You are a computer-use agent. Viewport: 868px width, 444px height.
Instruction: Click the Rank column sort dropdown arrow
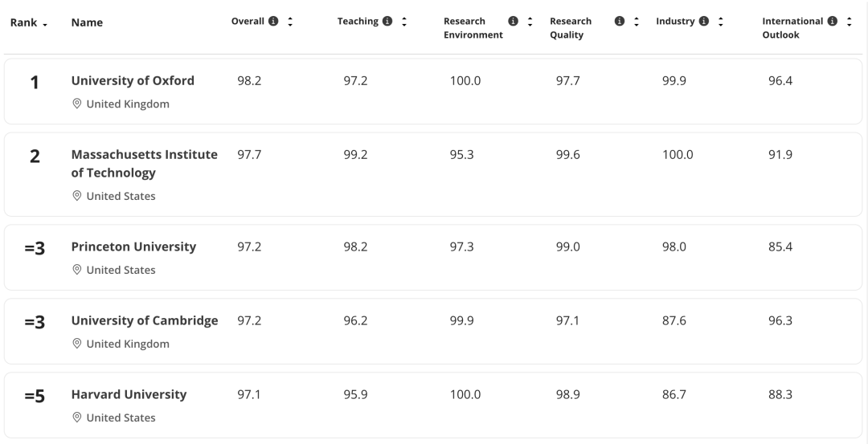(44, 24)
